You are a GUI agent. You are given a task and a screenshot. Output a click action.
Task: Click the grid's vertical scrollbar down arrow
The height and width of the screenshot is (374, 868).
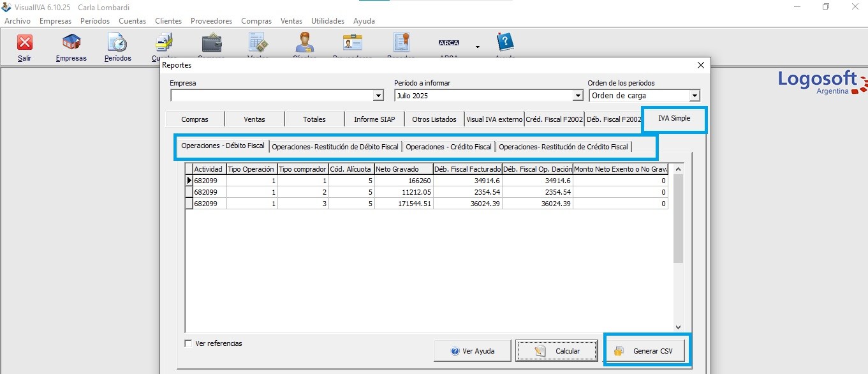(x=678, y=327)
